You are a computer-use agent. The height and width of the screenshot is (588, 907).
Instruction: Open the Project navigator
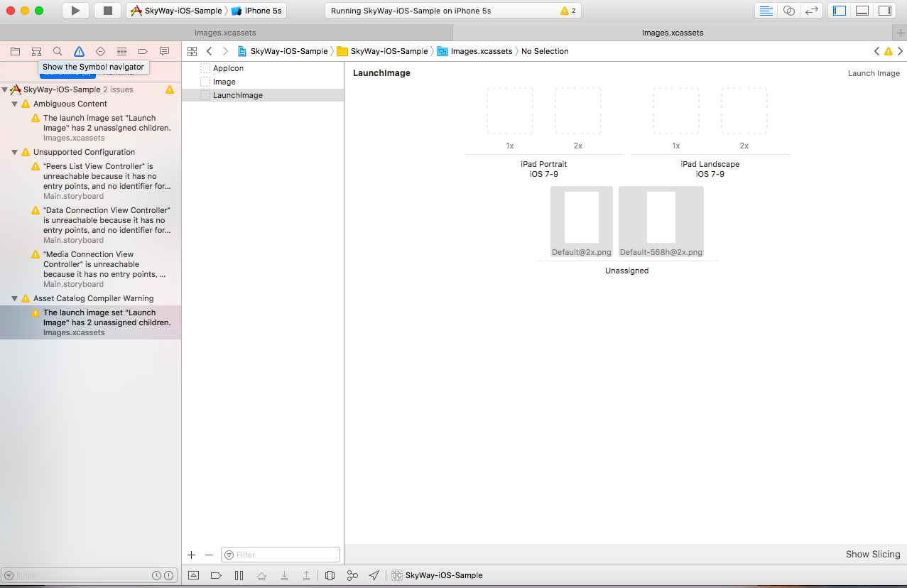[x=14, y=50]
